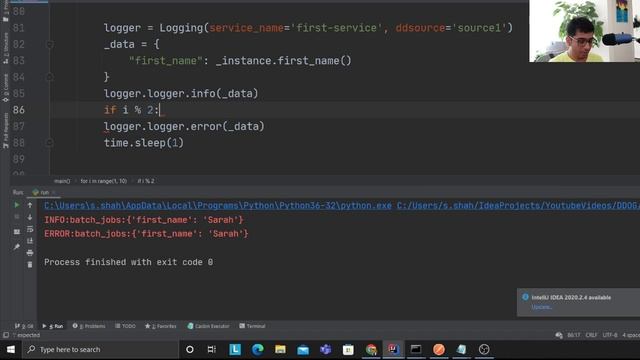Toggle scroll to end in the Run console

point(30,241)
